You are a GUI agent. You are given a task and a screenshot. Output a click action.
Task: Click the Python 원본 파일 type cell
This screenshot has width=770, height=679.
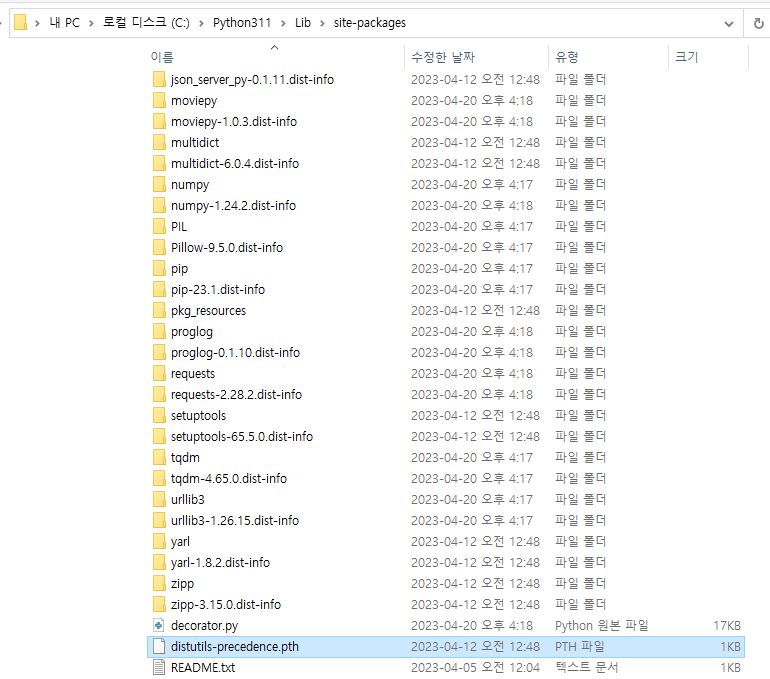(602, 625)
